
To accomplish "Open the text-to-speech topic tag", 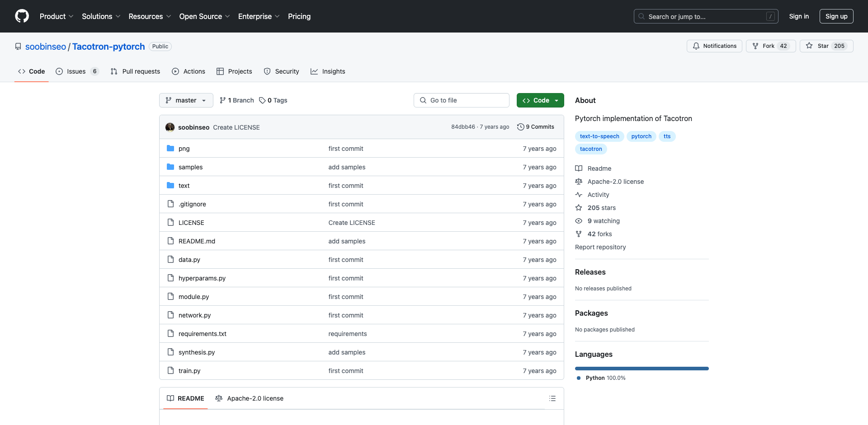I will coord(599,136).
